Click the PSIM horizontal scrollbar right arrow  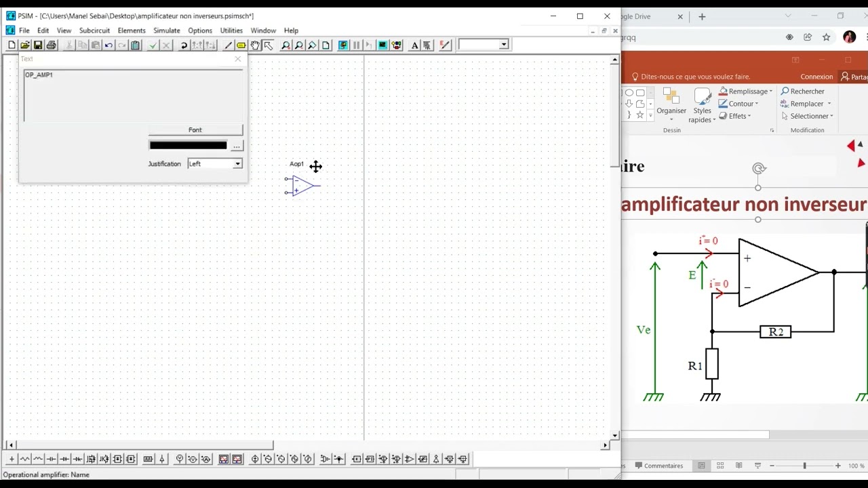tap(606, 445)
